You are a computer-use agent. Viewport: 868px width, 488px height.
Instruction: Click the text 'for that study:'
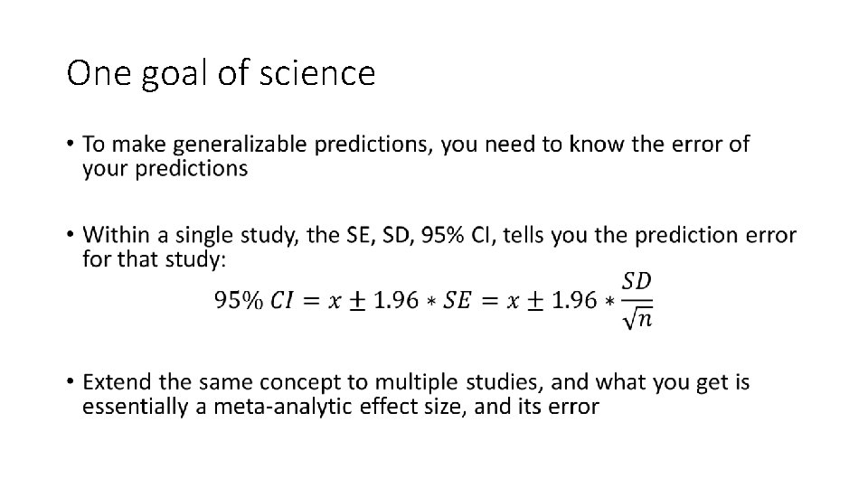tap(156, 260)
